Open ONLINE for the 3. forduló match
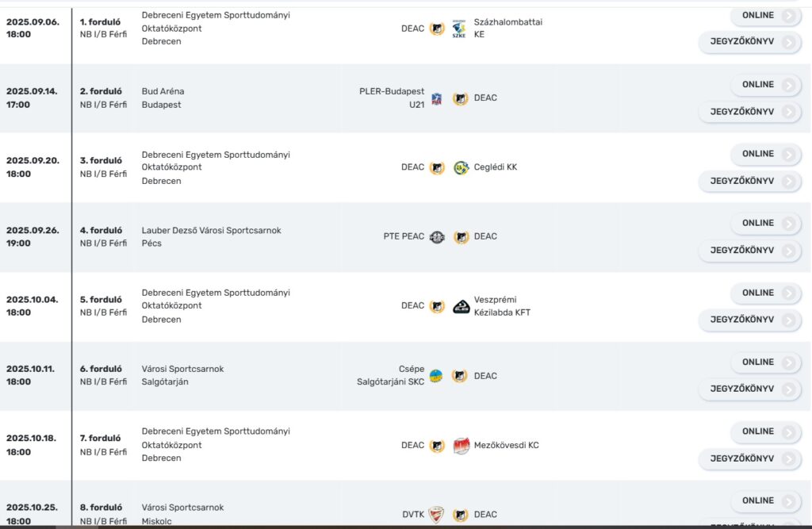Image resolution: width=812 pixels, height=529 pixels. [x=765, y=154]
